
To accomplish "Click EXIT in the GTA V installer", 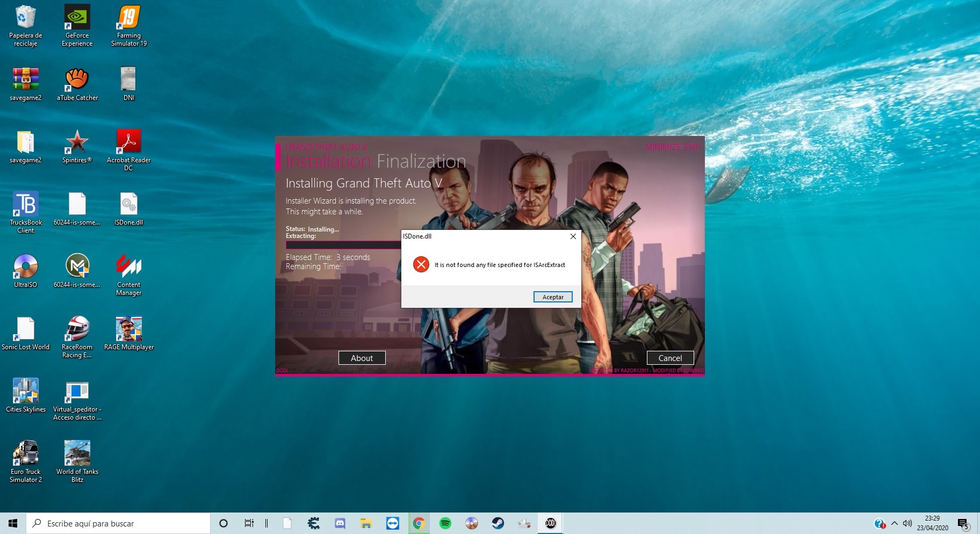I will 692,147.
